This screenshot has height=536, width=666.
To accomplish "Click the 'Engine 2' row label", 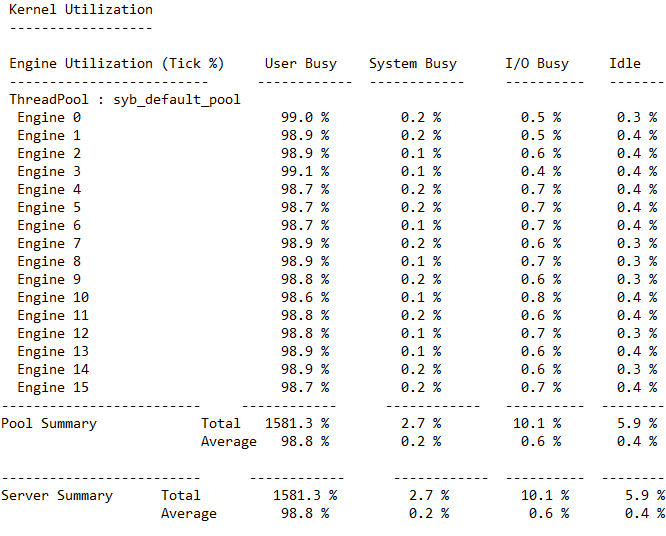I will 49,154.
